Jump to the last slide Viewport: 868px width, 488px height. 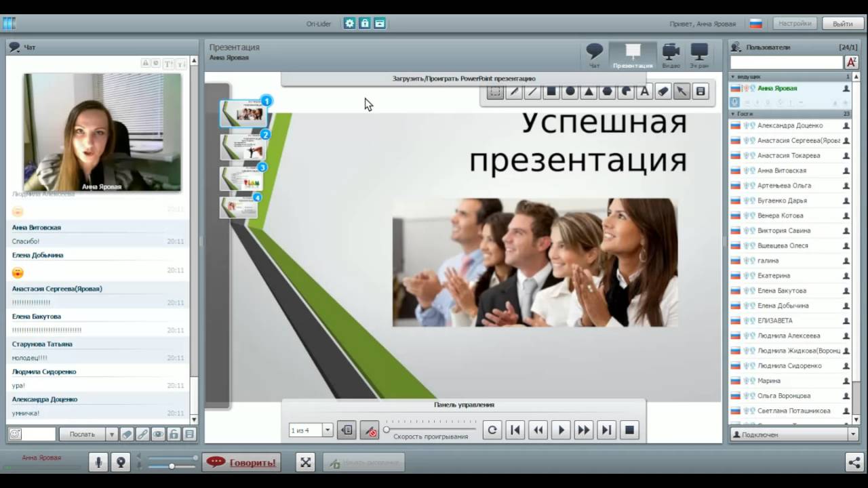tap(607, 430)
